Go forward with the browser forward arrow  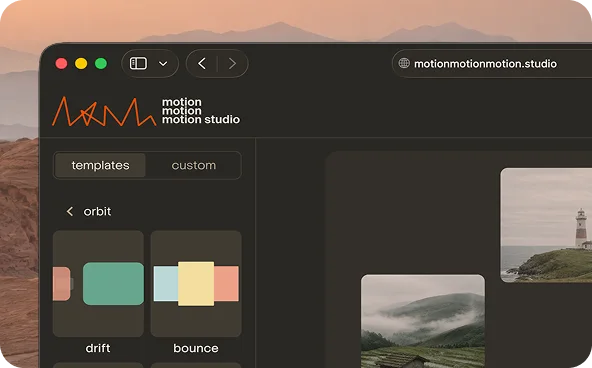pyautogui.click(x=232, y=63)
